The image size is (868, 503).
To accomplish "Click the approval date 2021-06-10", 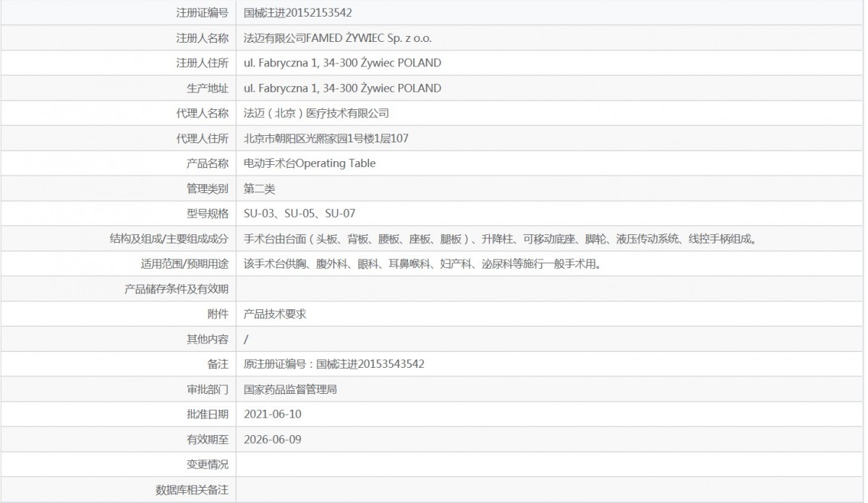I will (272, 414).
